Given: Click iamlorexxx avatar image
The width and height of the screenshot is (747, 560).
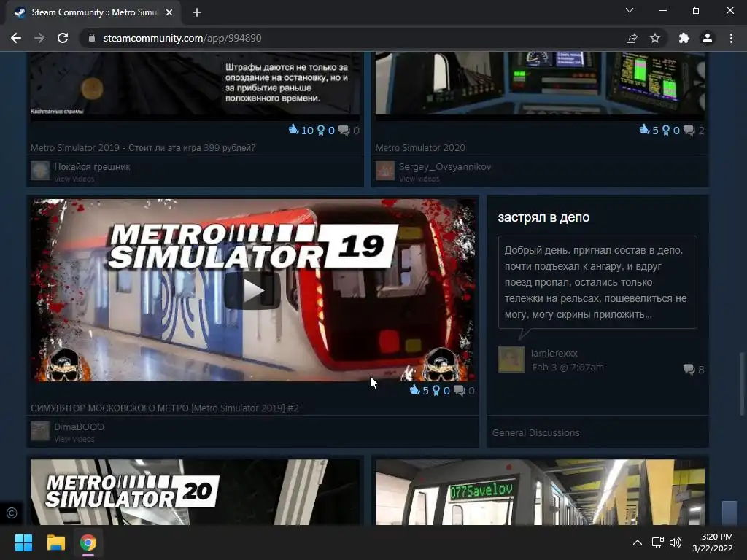Looking at the screenshot, I should pos(511,359).
